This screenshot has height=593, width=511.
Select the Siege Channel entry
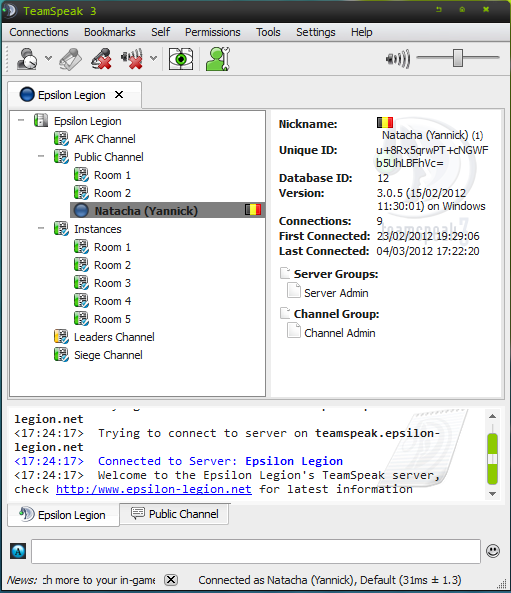pyautogui.click(x=108, y=355)
